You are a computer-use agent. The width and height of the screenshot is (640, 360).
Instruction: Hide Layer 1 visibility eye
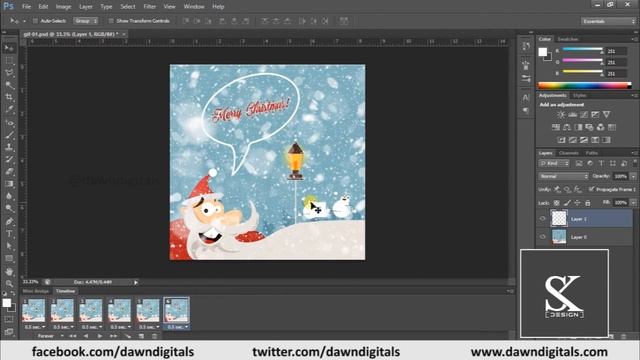(x=542, y=219)
